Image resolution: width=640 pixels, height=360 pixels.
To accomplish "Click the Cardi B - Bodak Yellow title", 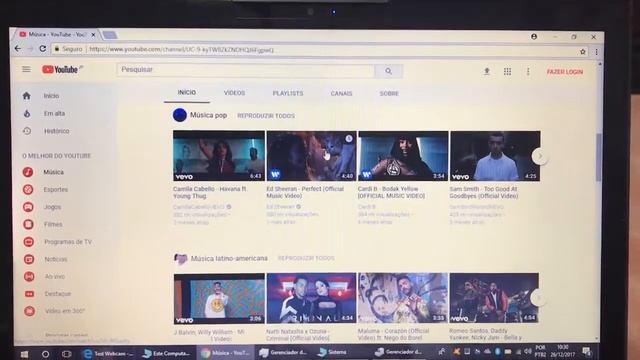I will tap(391, 192).
